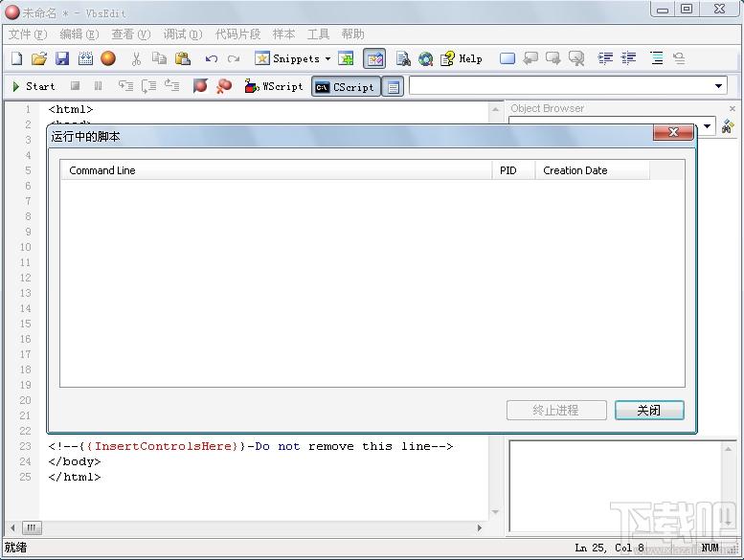Click editor vertical scroll up arrow
The width and height of the screenshot is (744, 560).
pos(495,109)
